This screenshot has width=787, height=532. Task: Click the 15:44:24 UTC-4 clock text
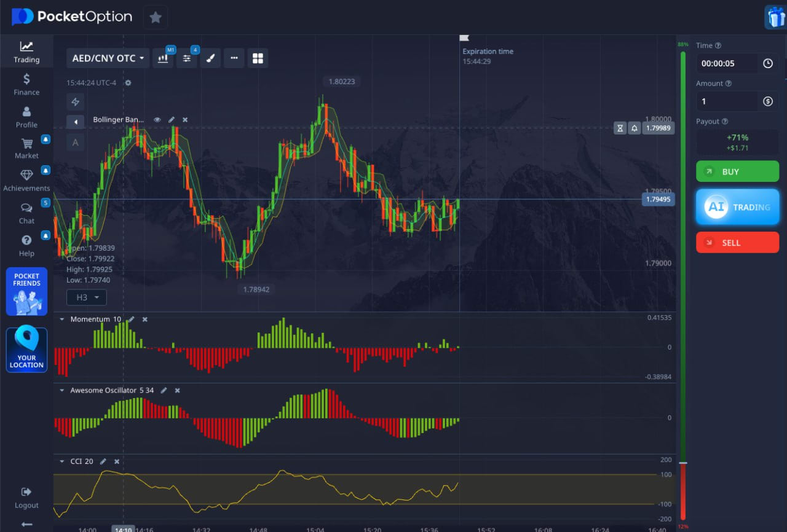[x=92, y=83]
